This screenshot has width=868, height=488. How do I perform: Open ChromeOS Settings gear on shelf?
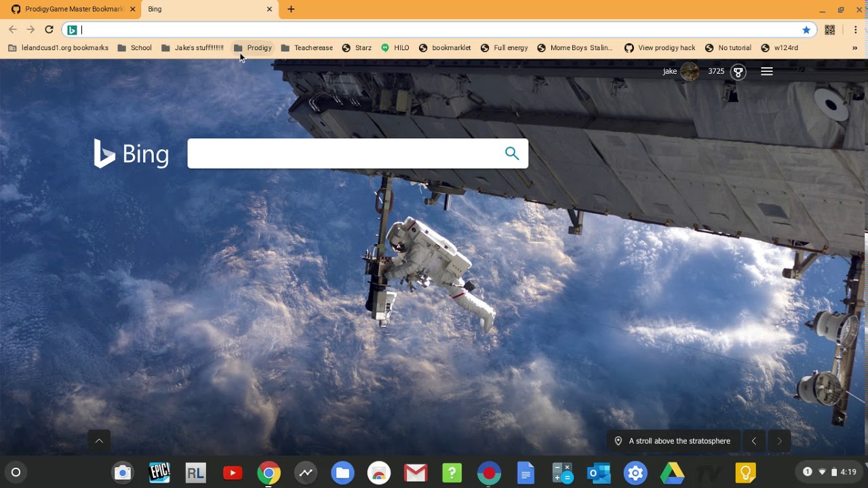635,472
